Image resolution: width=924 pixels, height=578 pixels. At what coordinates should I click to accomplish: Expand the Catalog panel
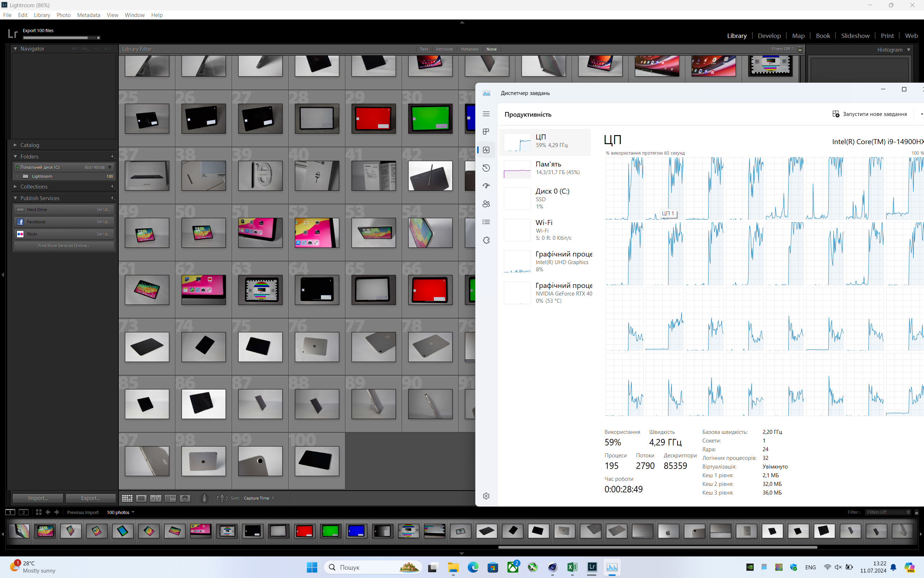(15, 145)
